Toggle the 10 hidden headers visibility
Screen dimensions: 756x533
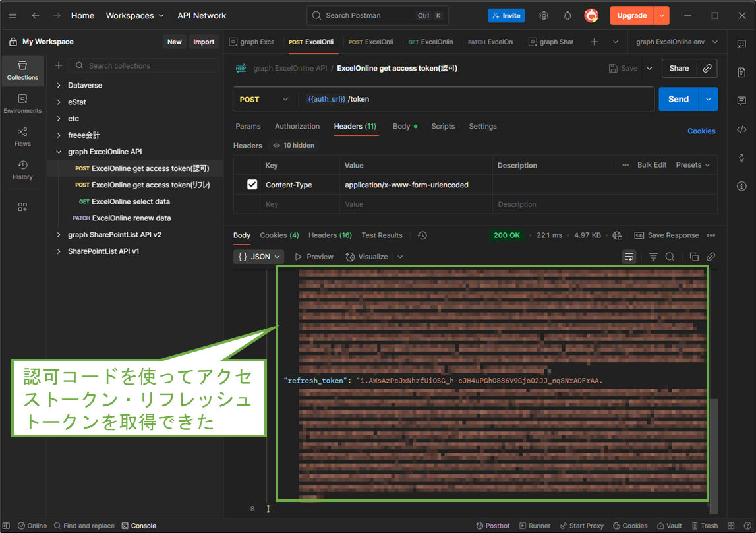(x=293, y=145)
